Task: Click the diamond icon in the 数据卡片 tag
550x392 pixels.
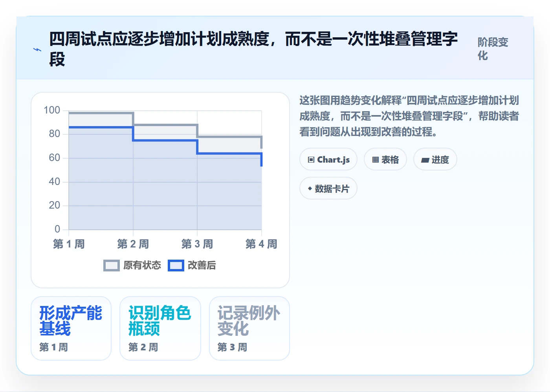Action: (x=310, y=189)
